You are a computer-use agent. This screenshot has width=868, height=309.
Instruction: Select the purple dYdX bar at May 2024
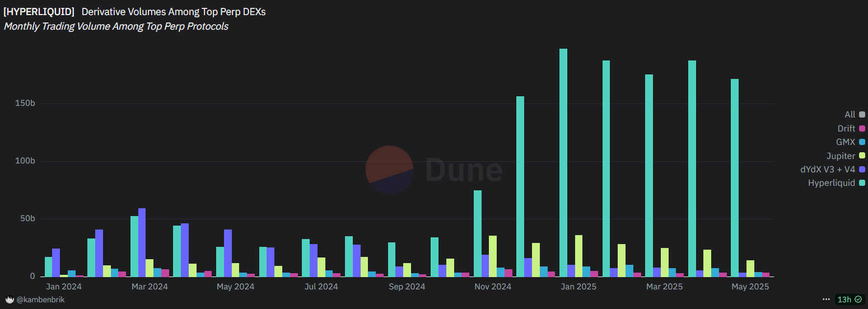click(228, 253)
